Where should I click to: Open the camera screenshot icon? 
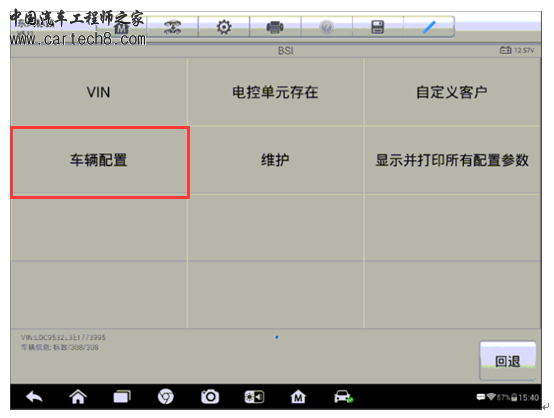(x=210, y=397)
